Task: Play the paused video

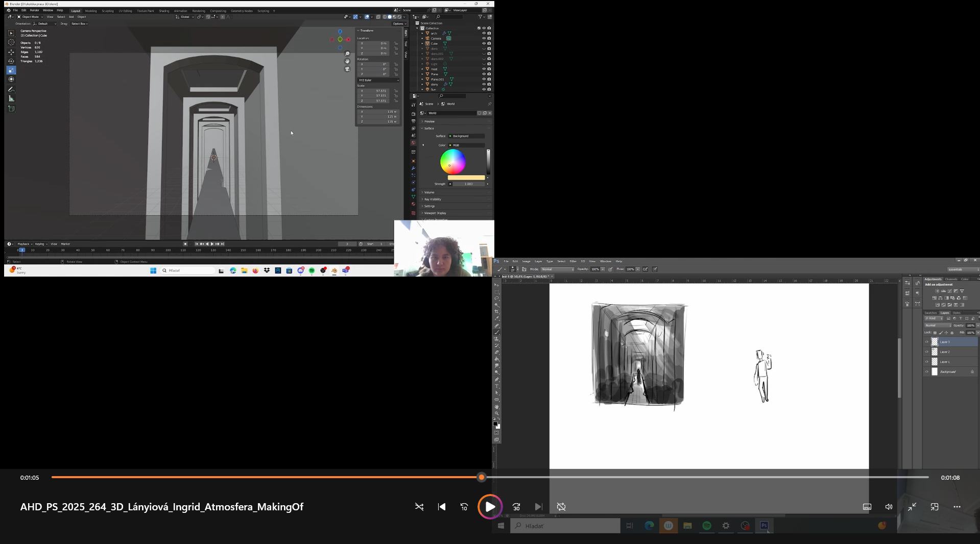Action: point(490,507)
